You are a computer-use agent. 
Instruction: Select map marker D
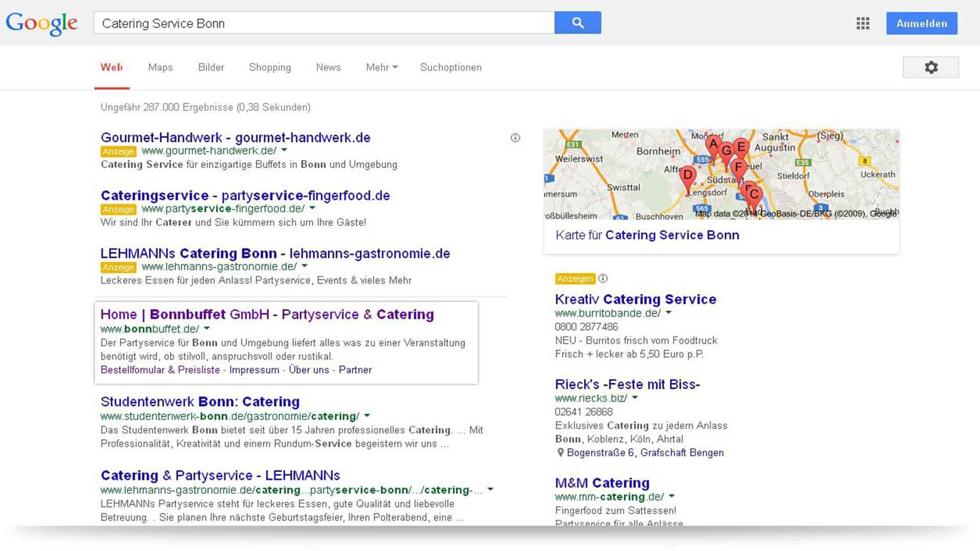coord(688,177)
